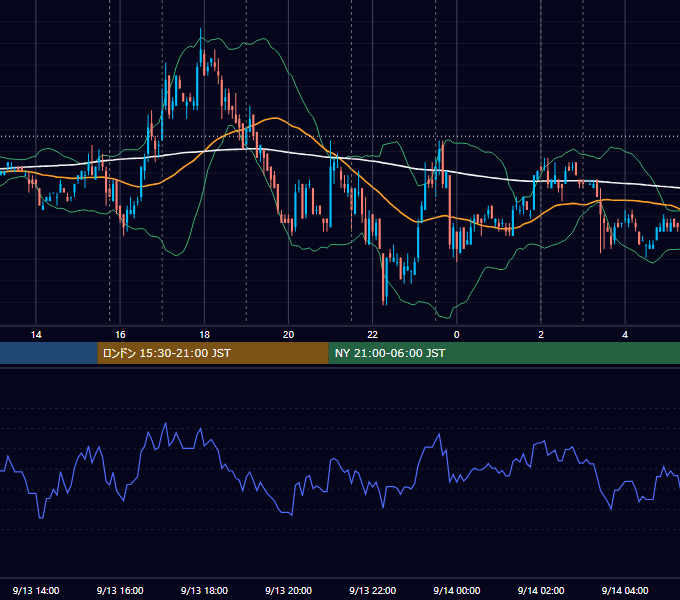This screenshot has height=600, width=680.
Task: Click the 16 hour label on price chart axis
Action: [x=120, y=335]
